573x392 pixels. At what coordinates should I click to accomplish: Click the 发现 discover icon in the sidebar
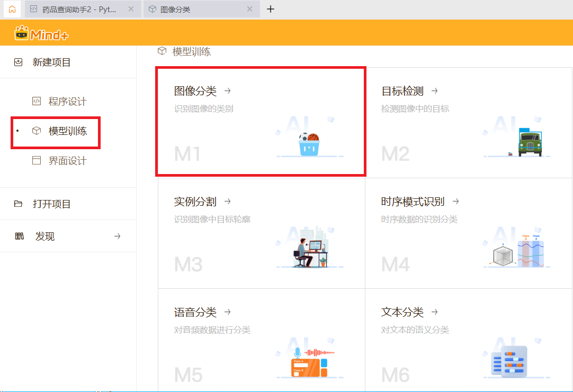[x=19, y=236]
